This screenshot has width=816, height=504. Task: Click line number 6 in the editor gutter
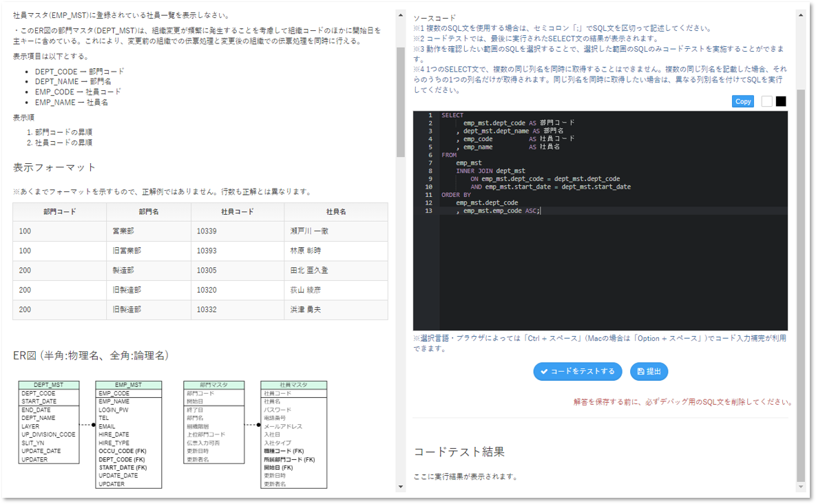pyautogui.click(x=430, y=156)
